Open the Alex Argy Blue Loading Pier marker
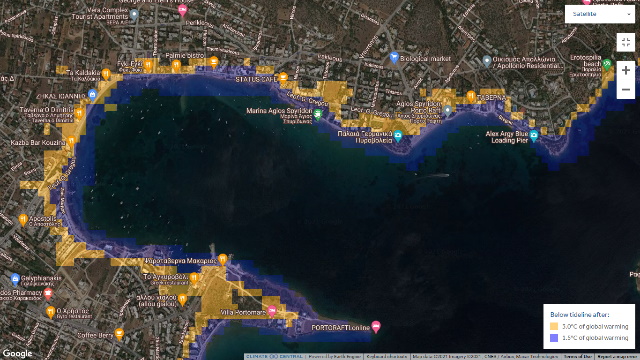The width and height of the screenshot is (640, 360). (533, 136)
